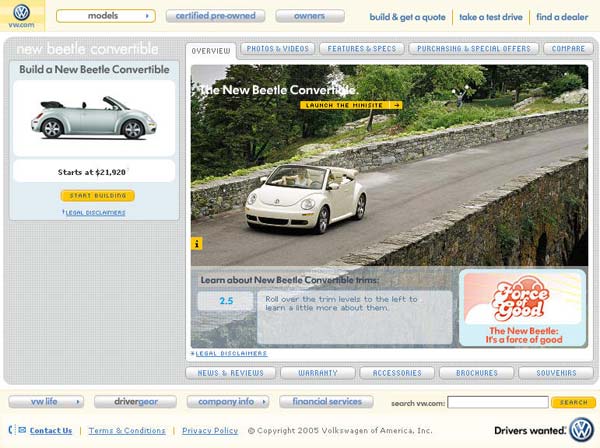Select the 2.5 trim level
The height and width of the screenshot is (448, 600).
click(x=226, y=301)
